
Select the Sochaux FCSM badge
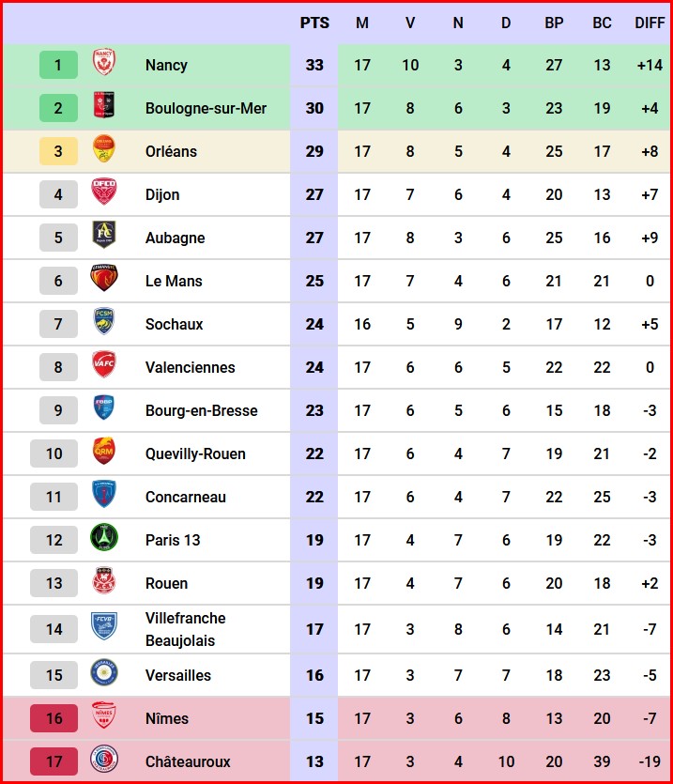tap(103, 323)
